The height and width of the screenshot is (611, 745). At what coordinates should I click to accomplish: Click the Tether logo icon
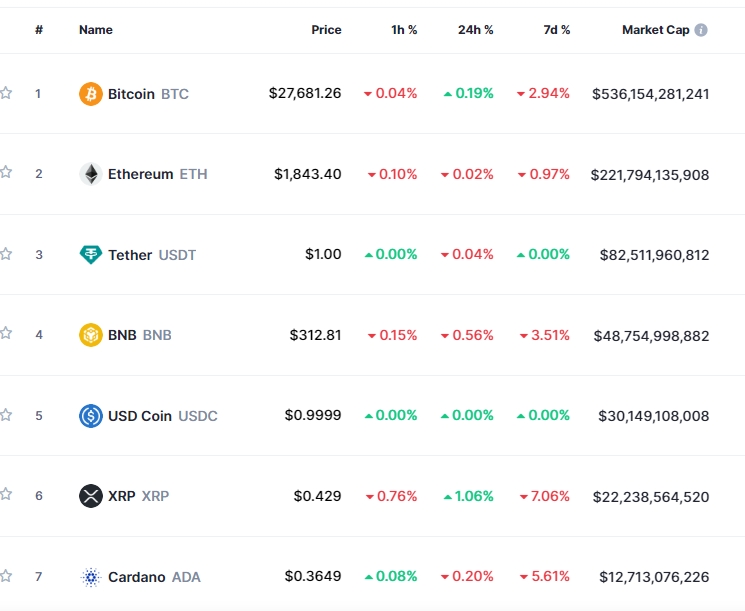[91, 255]
